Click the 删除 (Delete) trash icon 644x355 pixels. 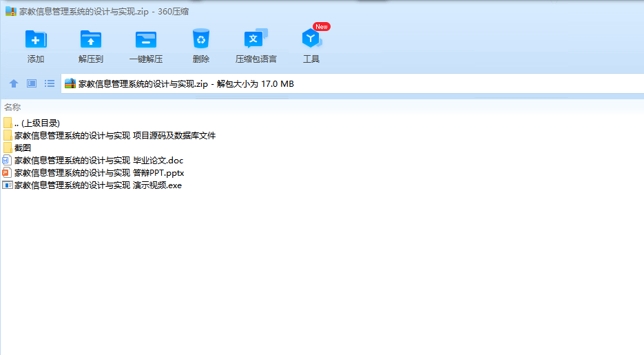tap(201, 39)
